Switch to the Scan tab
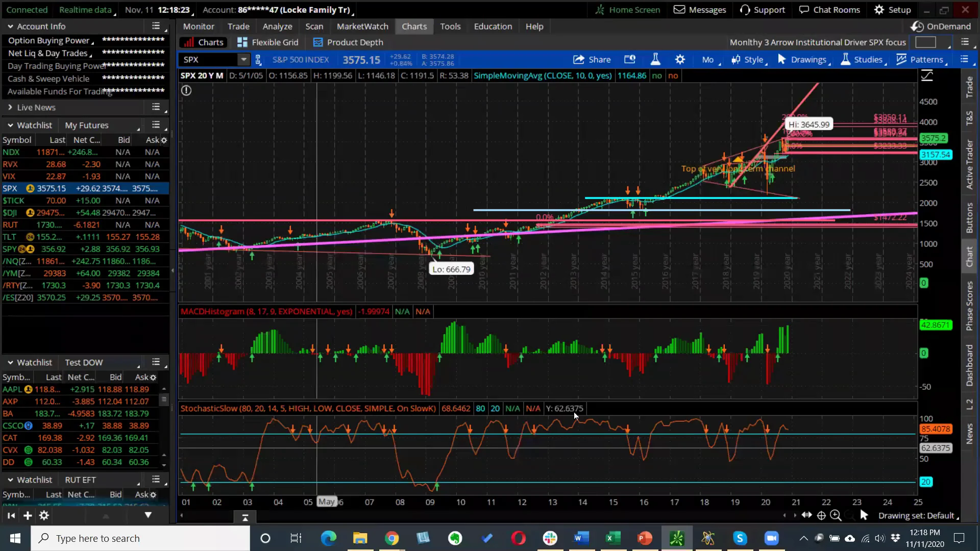 tap(314, 26)
